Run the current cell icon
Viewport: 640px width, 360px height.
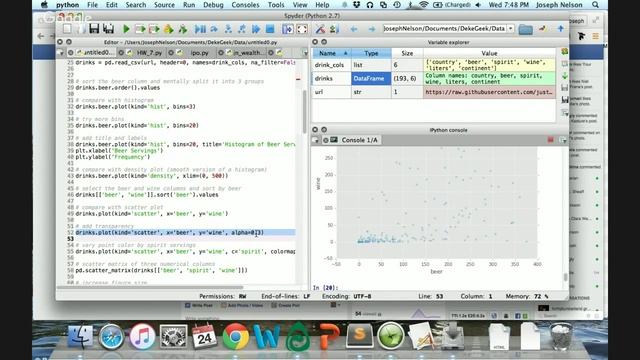[x=140, y=29]
